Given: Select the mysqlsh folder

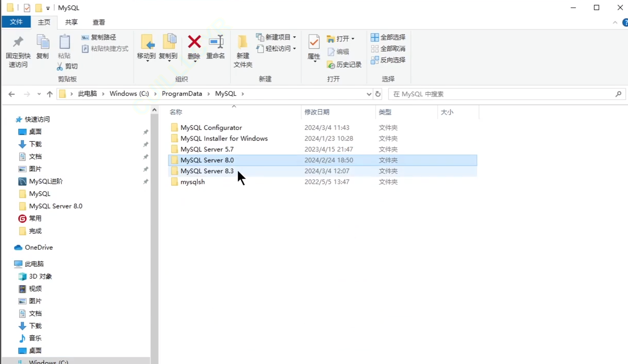Looking at the screenshot, I should [323, 182].
